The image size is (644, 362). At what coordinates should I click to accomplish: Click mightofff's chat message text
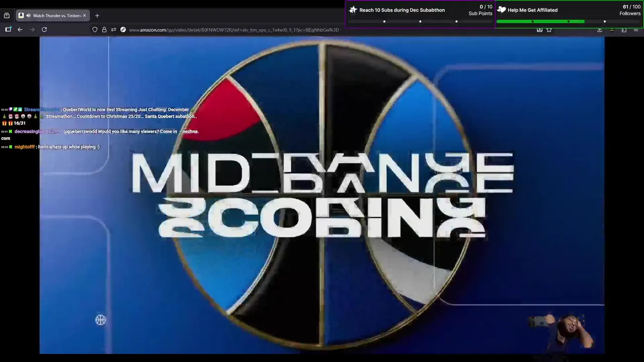69,147
